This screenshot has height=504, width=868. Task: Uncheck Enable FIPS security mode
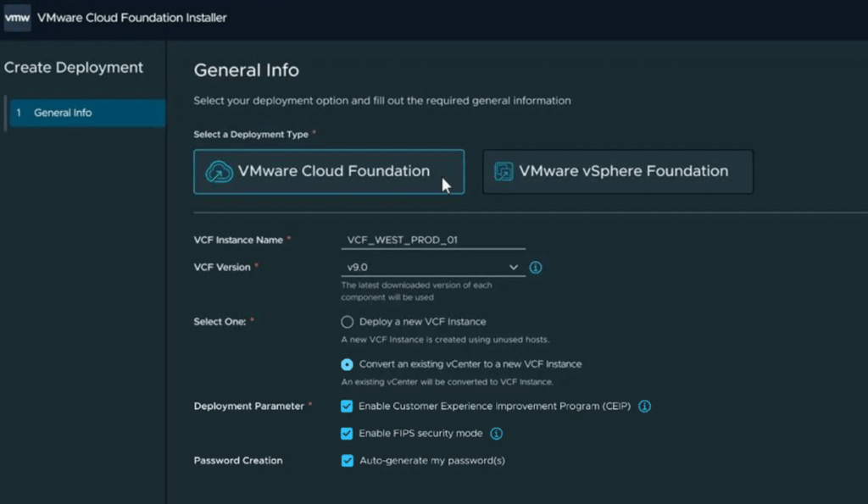click(x=347, y=434)
